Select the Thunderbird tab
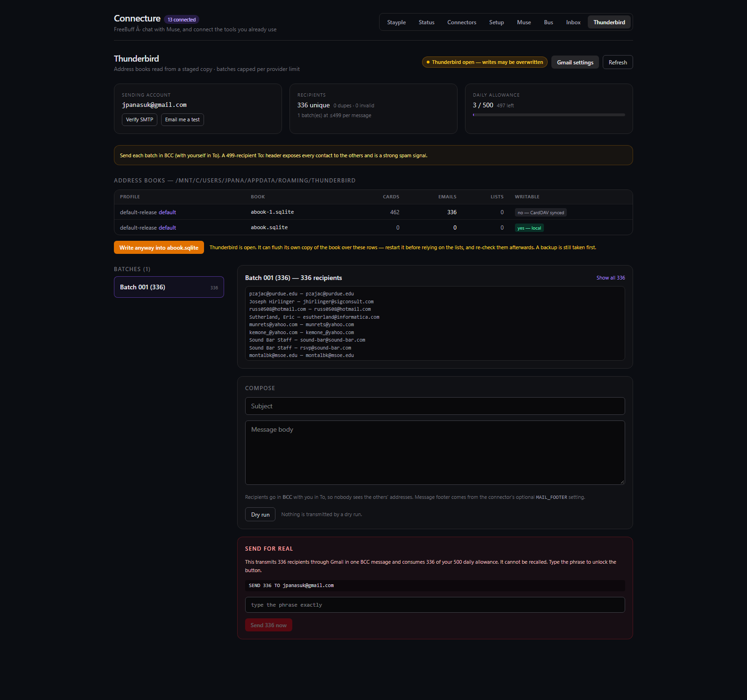Viewport: 747px width, 700px height. [609, 22]
